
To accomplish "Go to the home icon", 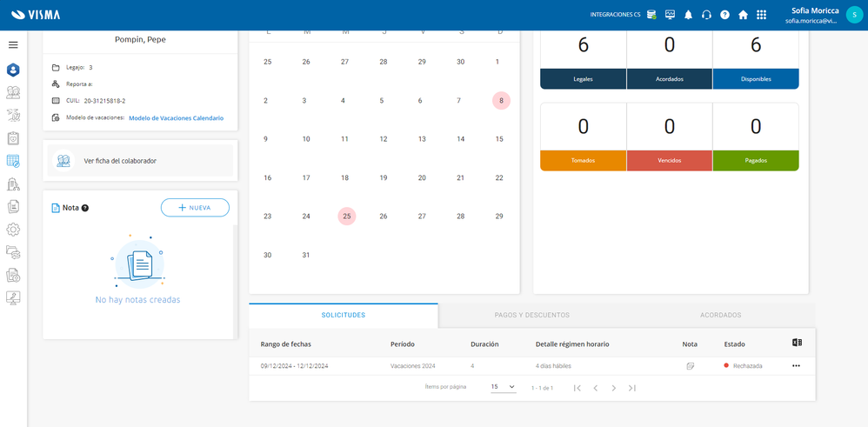I will coord(743,15).
